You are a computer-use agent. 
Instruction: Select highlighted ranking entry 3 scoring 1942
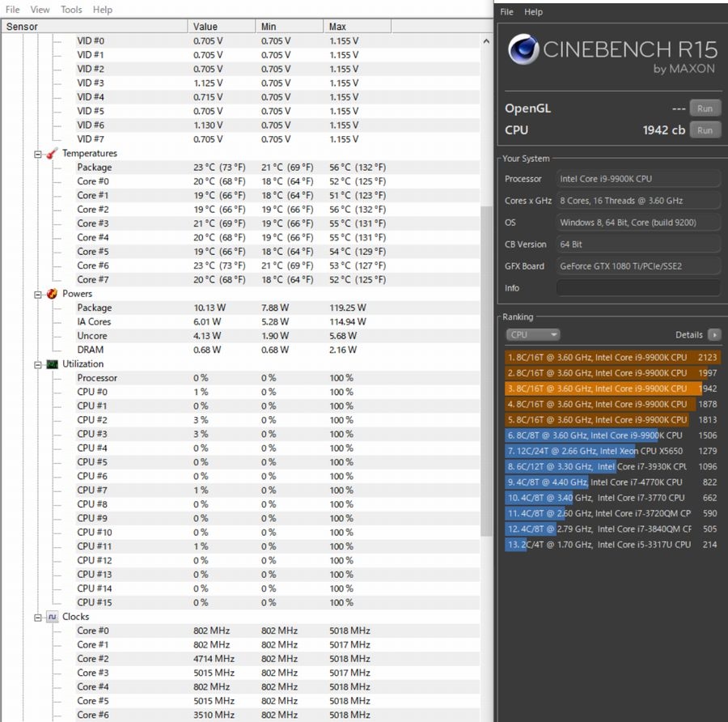612,389
